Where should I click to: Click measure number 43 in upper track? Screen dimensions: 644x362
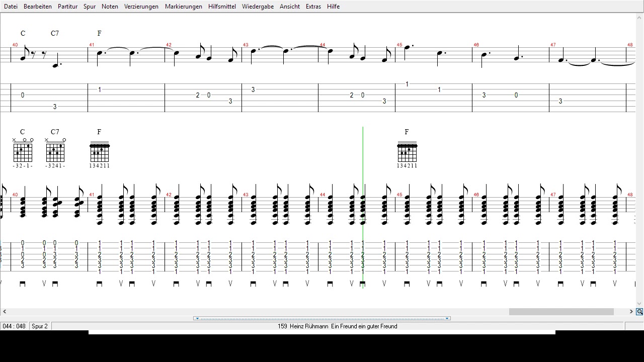(x=246, y=45)
